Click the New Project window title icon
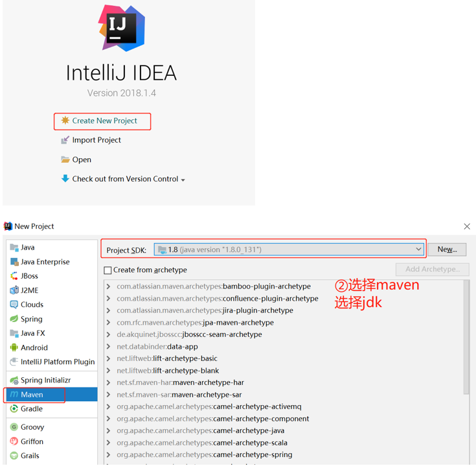The width and height of the screenshot is (476, 466). coord(8,226)
